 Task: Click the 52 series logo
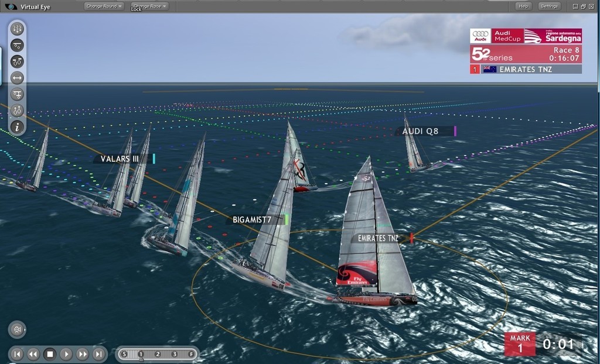coord(492,54)
